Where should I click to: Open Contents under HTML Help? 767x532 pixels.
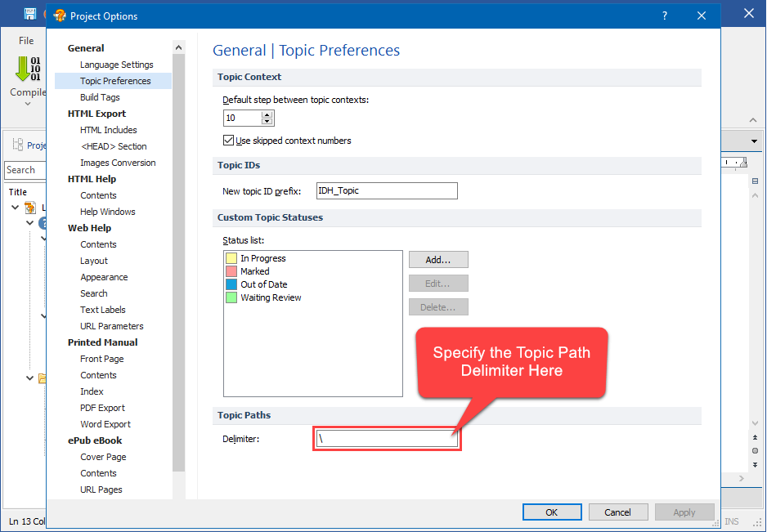98,195
